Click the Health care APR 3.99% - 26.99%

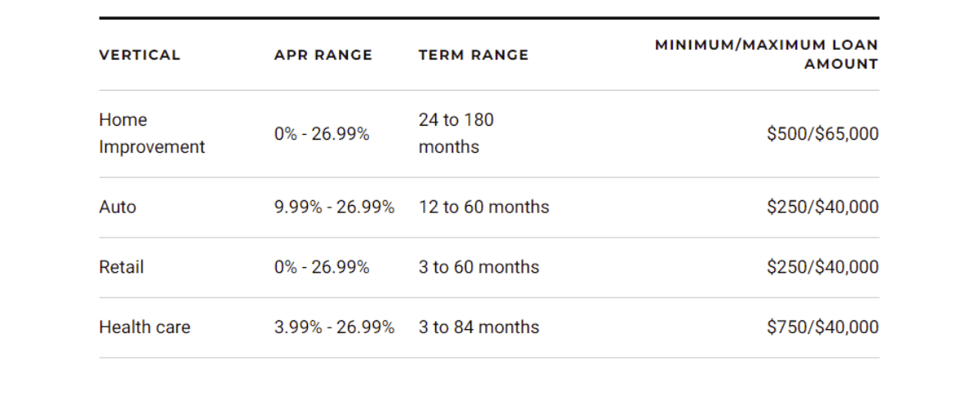point(335,328)
